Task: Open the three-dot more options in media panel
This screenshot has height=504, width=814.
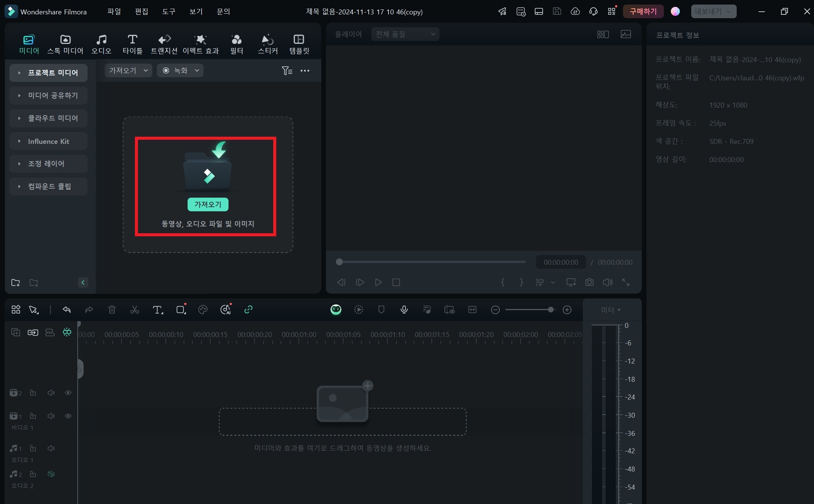Action: 305,71
